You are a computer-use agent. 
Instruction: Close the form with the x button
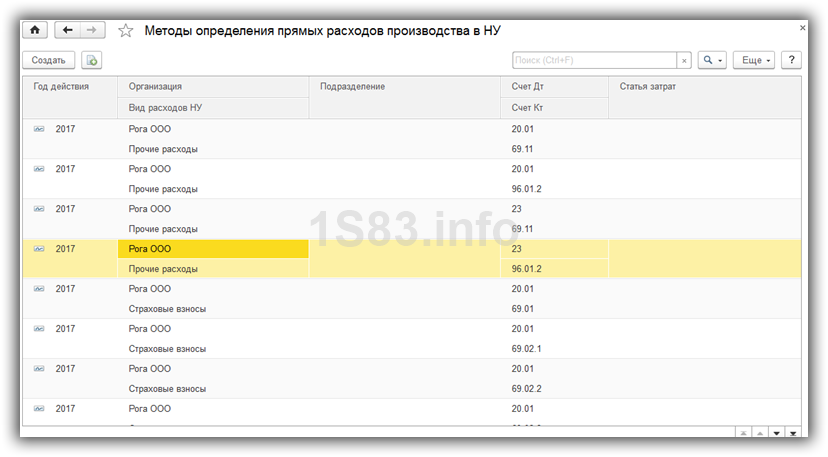coord(803,27)
